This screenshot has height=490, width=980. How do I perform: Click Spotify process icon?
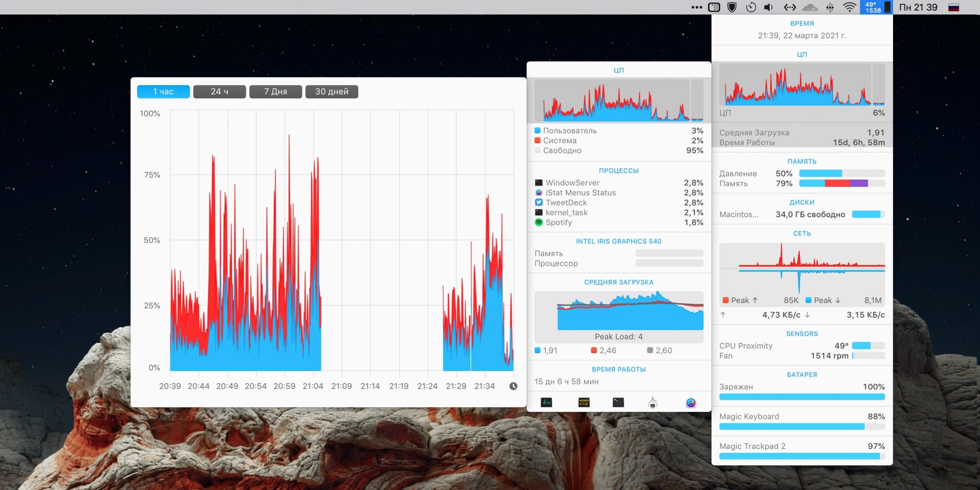(x=539, y=222)
